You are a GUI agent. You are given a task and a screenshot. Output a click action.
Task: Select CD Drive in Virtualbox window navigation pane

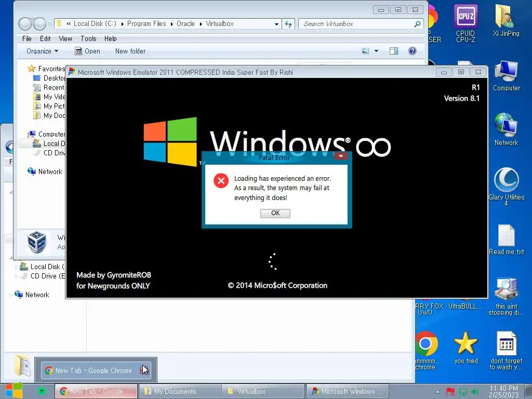click(48, 153)
